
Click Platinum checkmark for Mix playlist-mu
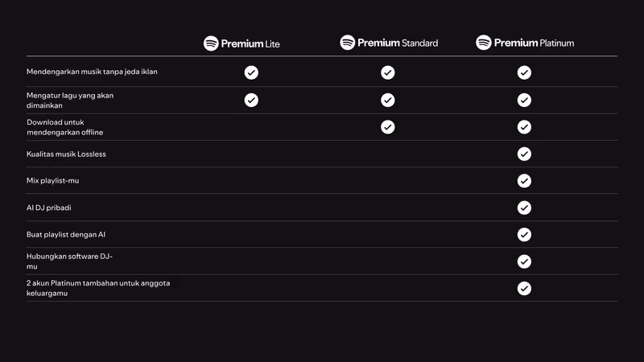524,181
